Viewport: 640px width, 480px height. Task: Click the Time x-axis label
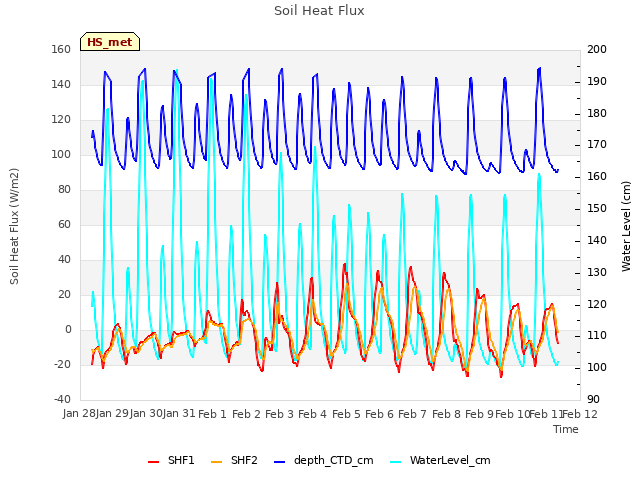click(x=566, y=429)
